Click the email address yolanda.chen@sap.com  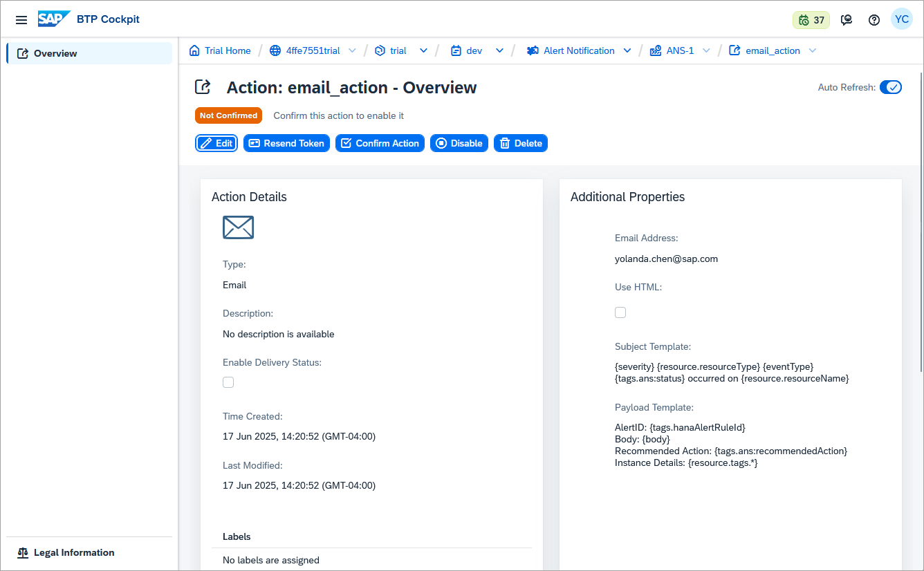(x=666, y=259)
